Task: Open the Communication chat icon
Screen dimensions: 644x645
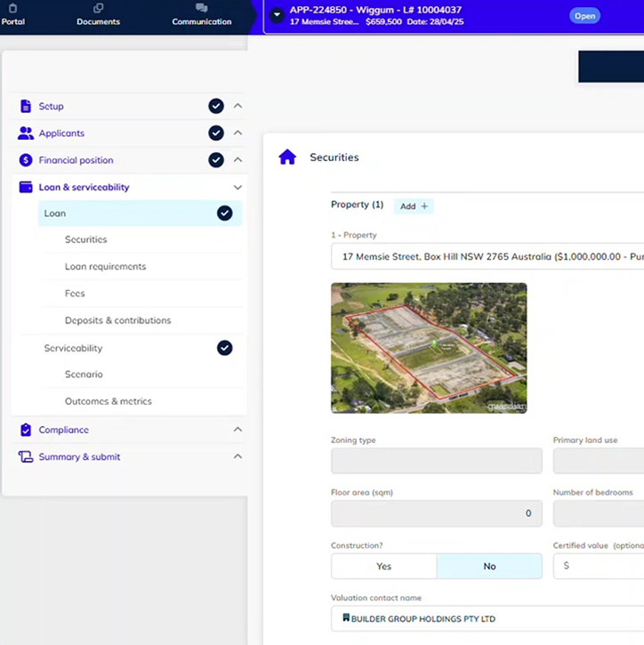Action: coord(202,9)
